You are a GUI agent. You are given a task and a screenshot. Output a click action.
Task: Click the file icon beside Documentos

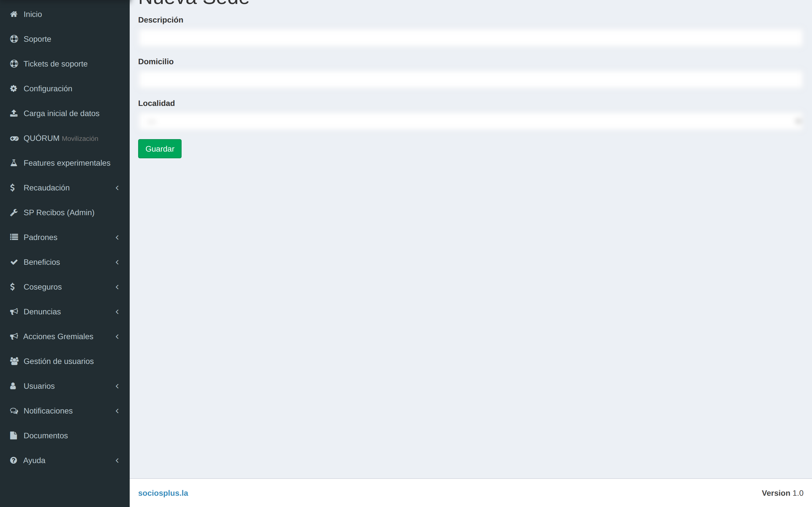coord(14,435)
